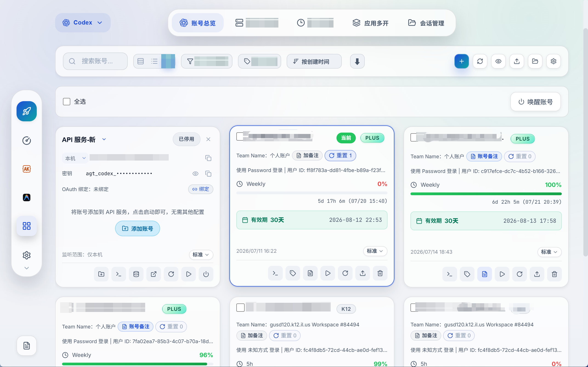Toggle eye icon to reveal API key

point(195,174)
